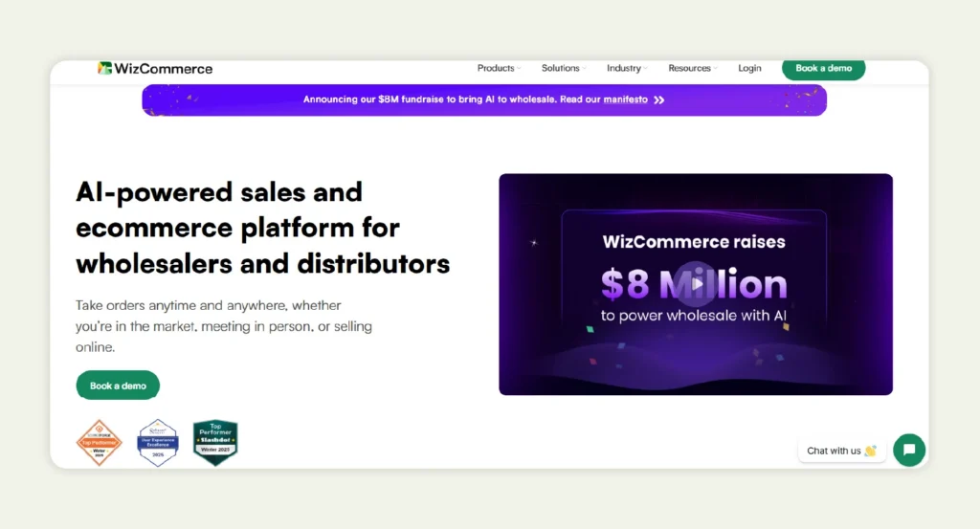The image size is (980, 529).
Task: Open the green chat bubble icon
Action: pyautogui.click(x=909, y=450)
